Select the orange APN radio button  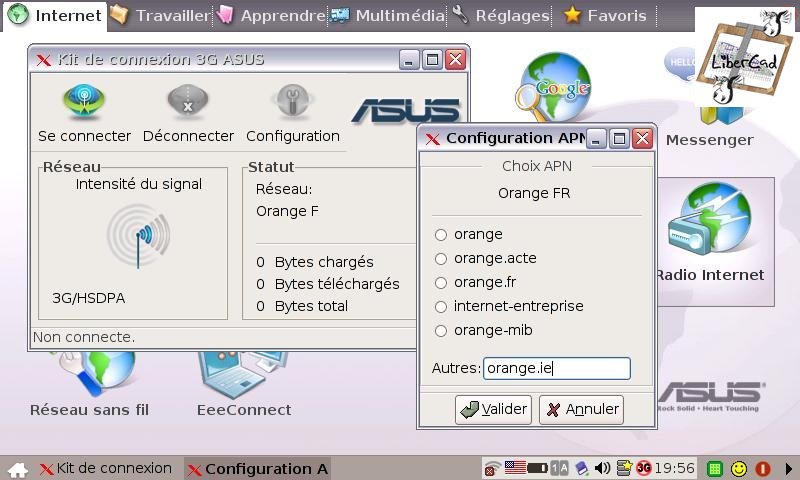(x=441, y=235)
